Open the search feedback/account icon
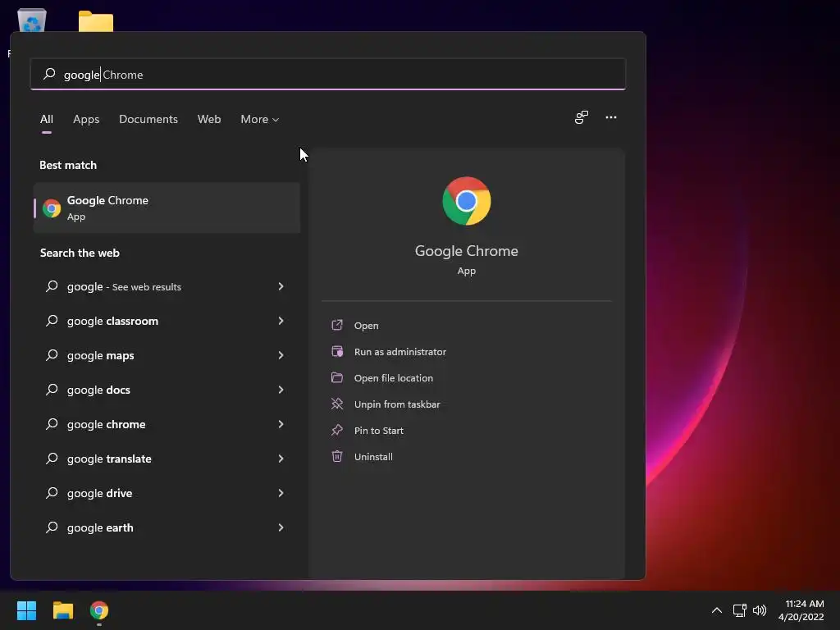Screen dimensions: 840x630 point(582,117)
